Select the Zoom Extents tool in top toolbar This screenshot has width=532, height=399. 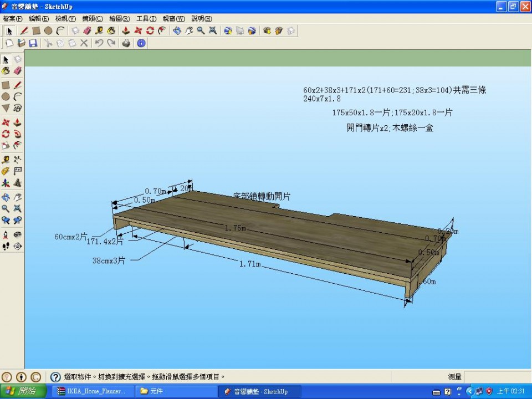pyautogui.click(x=213, y=30)
